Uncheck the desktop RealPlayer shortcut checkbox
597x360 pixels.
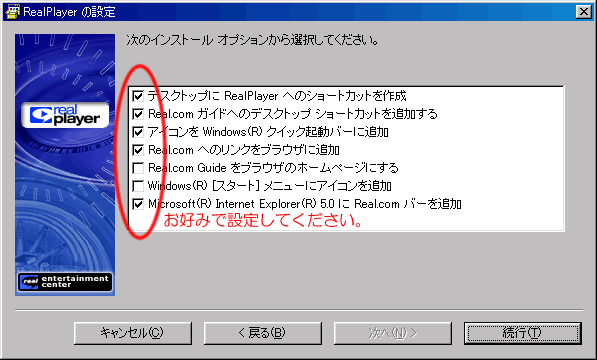click(138, 96)
